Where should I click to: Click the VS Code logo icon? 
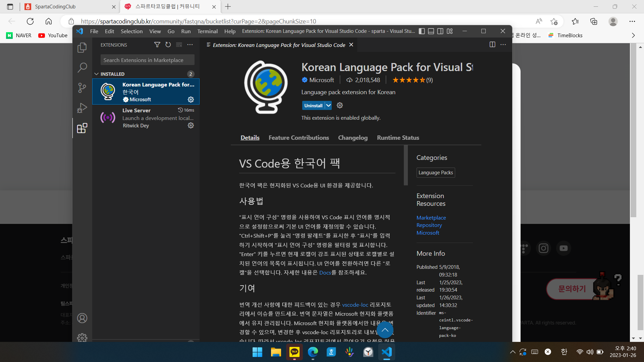coord(79,31)
